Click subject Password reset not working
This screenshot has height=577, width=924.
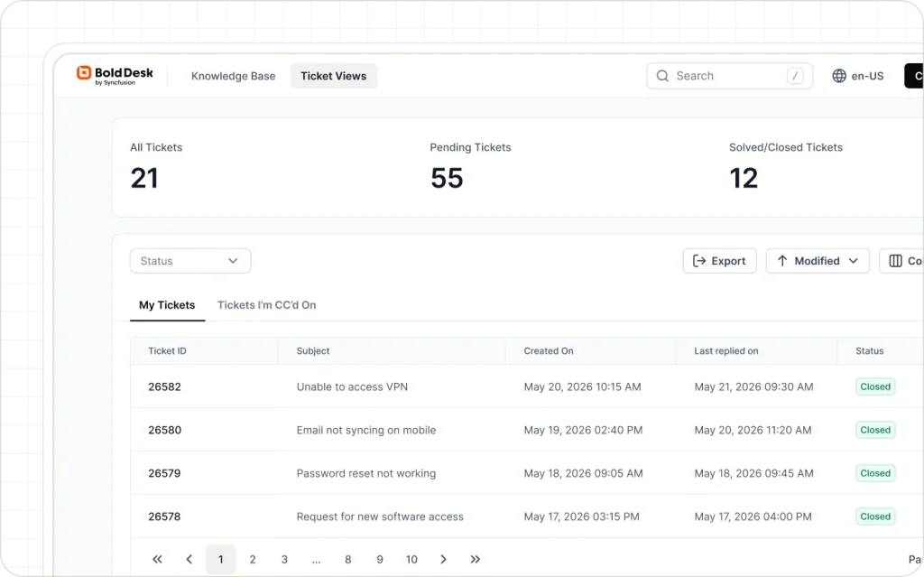(x=366, y=473)
